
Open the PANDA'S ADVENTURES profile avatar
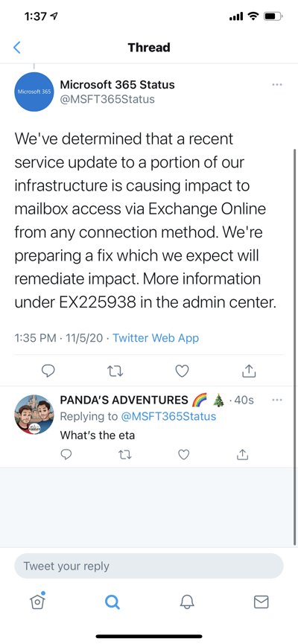(34, 415)
